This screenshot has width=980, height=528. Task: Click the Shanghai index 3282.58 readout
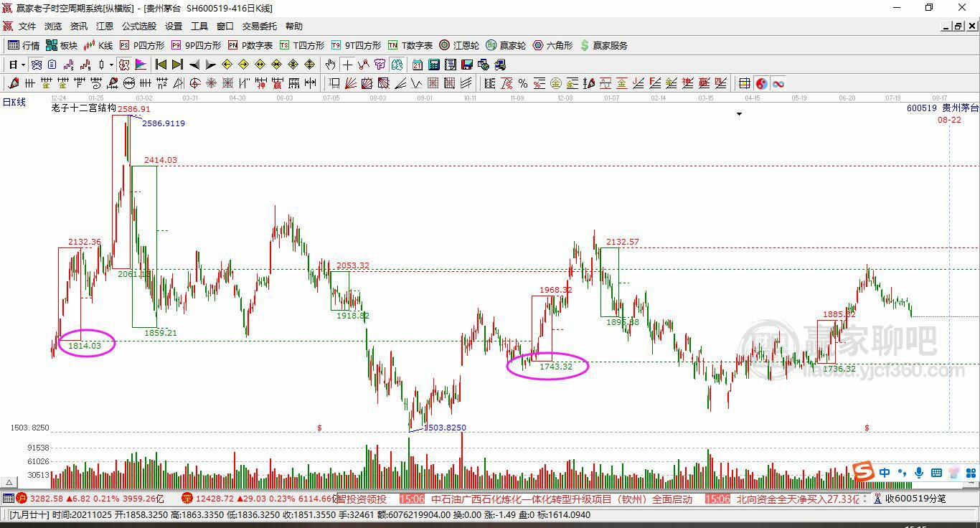(x=47, y=499)
